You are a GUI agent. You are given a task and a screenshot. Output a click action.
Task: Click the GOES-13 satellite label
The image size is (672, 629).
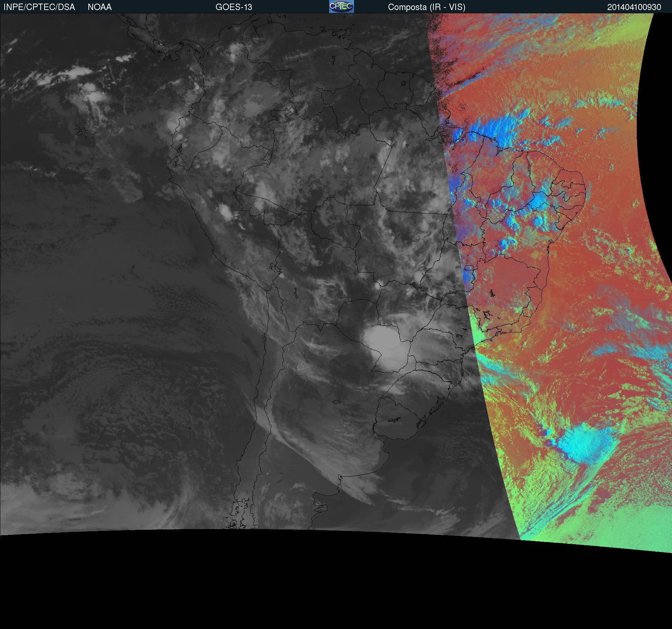point(234,7)
